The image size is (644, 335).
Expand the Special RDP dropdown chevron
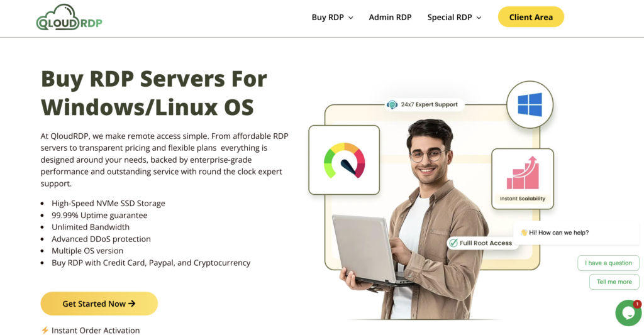[479, 18]
